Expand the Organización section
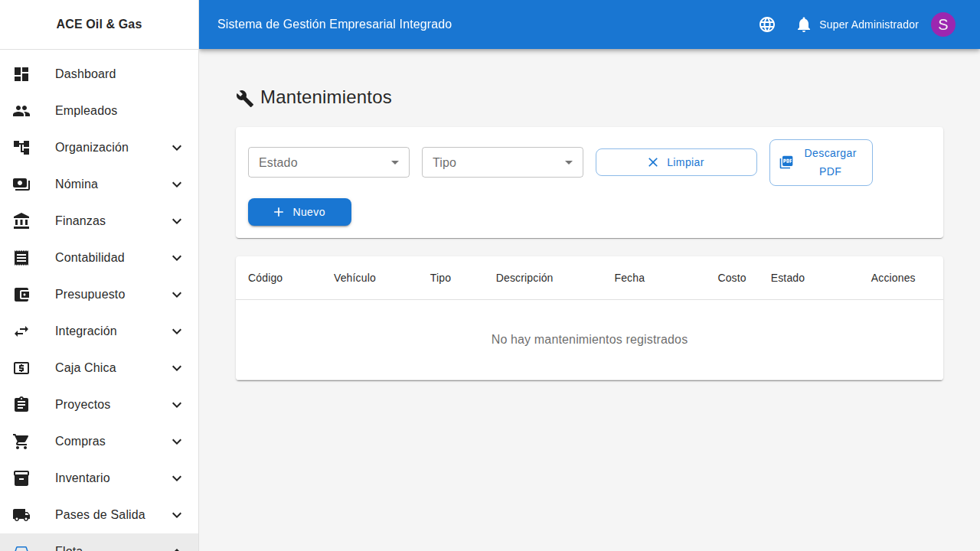This screenshot has height=551, width=980. coord(177,148)
